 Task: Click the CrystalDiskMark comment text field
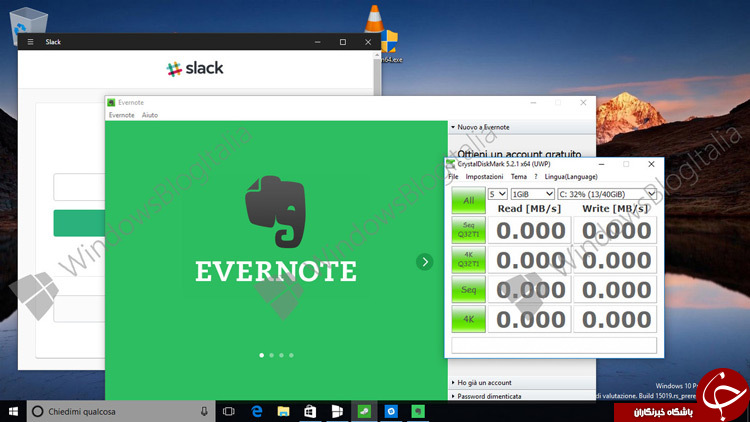(554, 345)
